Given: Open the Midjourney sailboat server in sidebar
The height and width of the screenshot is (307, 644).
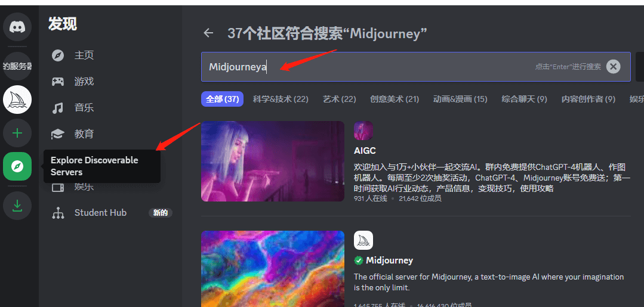Looking at the screenshot, I should tap(17, 100).
